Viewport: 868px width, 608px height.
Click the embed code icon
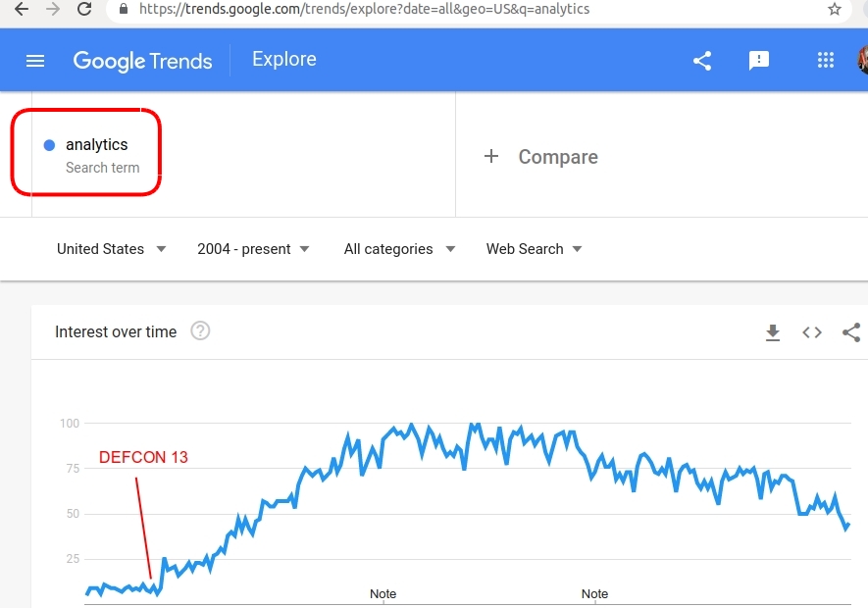tap(812, 332)
